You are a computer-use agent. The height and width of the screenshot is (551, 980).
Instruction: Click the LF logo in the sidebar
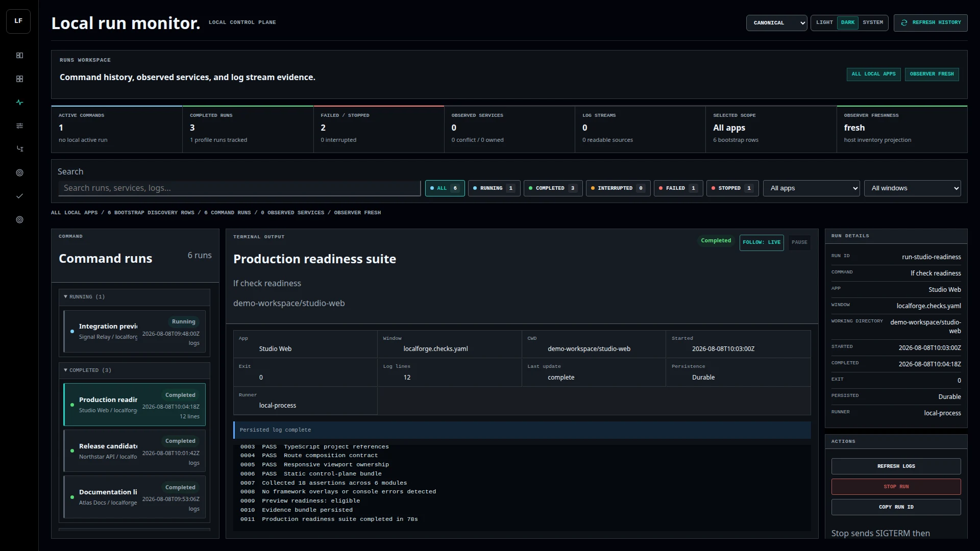coord(18,21)
